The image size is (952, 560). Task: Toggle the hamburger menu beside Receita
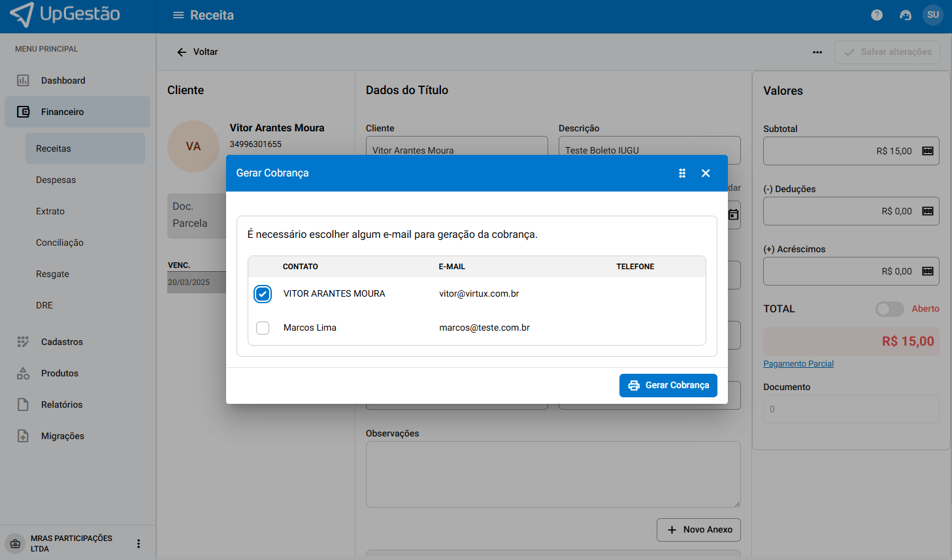tap(178, 15)
